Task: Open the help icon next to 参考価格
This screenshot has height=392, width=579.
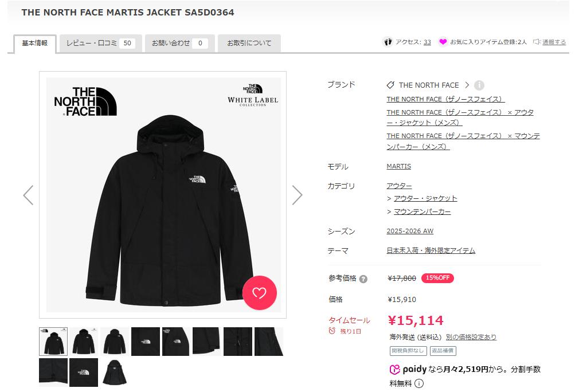Action: 363,279
